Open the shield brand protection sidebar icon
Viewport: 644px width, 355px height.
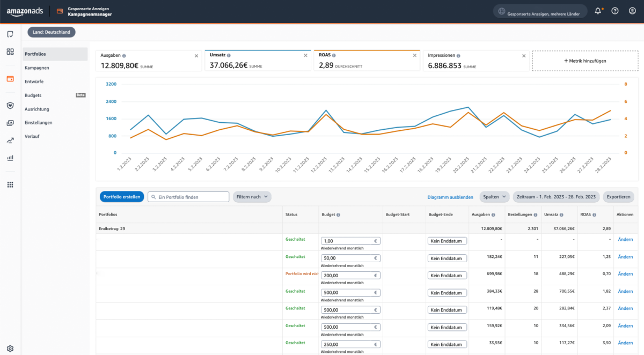tap(10, 106)
